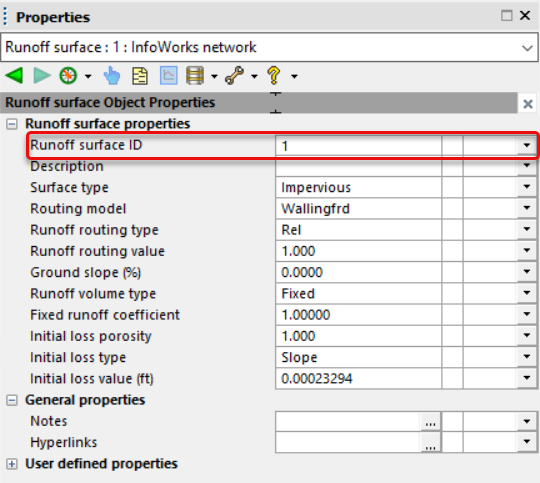Click the database stack icon

point(195,75)
